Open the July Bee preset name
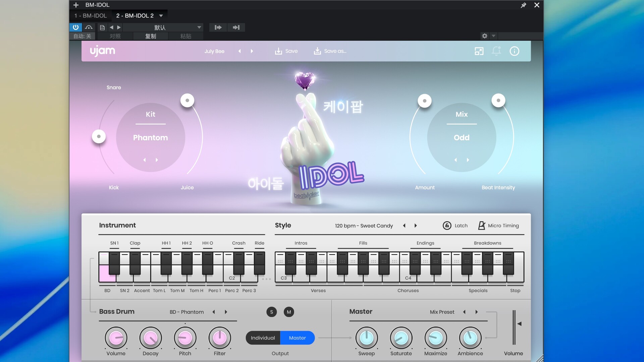644x362 pixels. (214, 51)
